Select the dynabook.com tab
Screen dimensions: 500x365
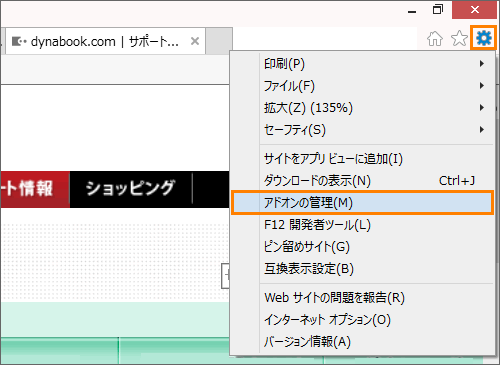105,41
